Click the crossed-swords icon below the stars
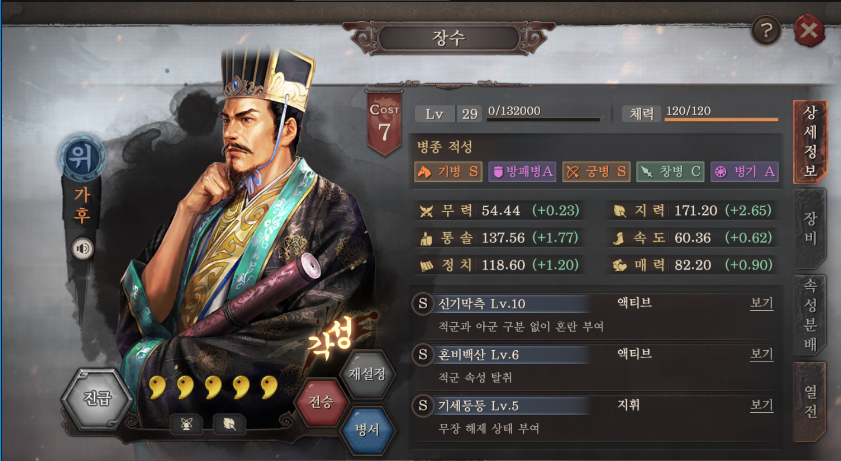The width and height of the screenshot is (841, 461). point(186,425)
